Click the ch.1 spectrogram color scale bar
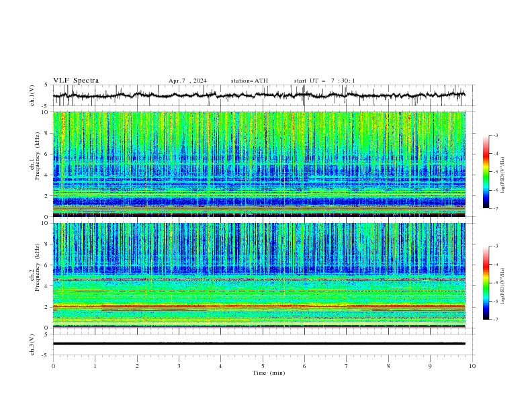The height and width of the screenshot is (411, 532). click(x=486, y=172)
